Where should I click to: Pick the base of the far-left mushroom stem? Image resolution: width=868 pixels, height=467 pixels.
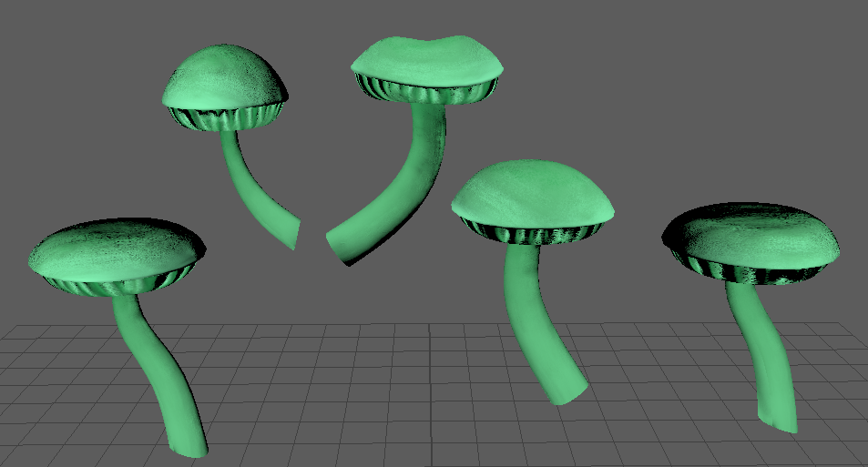(x=189, y=444)
